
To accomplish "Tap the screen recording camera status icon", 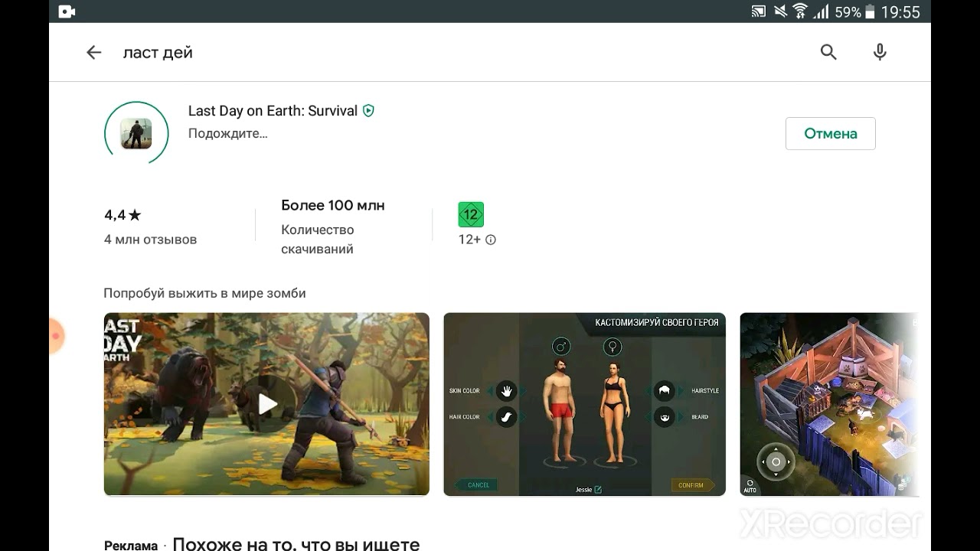I will 67,11.
